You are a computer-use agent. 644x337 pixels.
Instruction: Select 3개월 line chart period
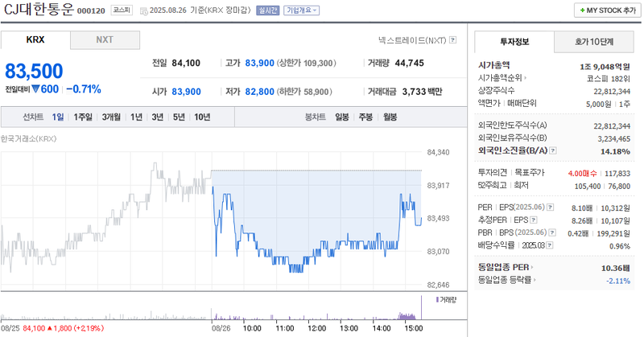[x=111, y=117]
